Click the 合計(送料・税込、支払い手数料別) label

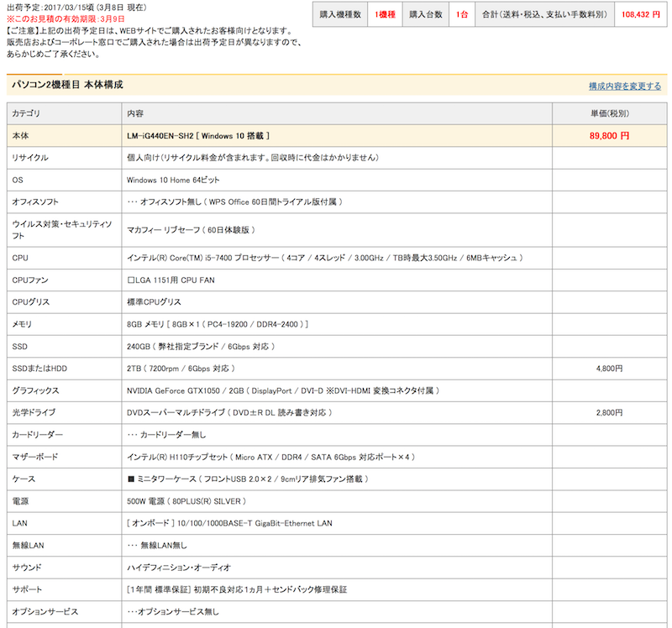[544, 14]
